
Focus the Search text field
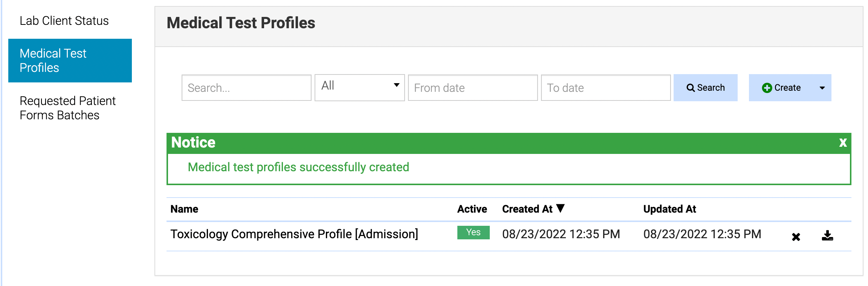(x=246, y=88)
